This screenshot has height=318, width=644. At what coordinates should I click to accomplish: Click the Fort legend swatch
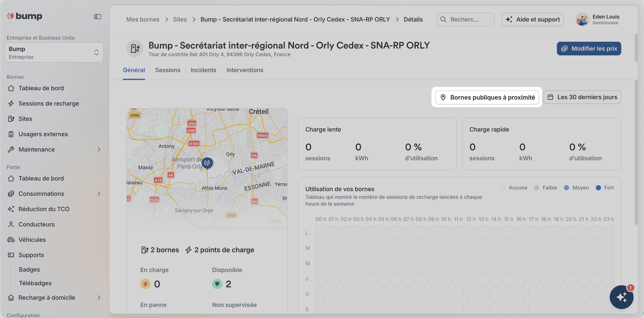(598, 188)
